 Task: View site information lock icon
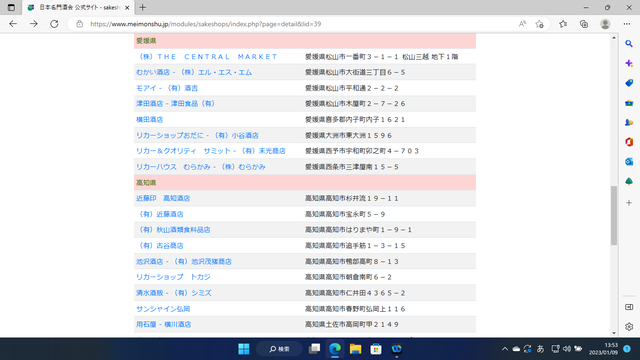[80, 24]
